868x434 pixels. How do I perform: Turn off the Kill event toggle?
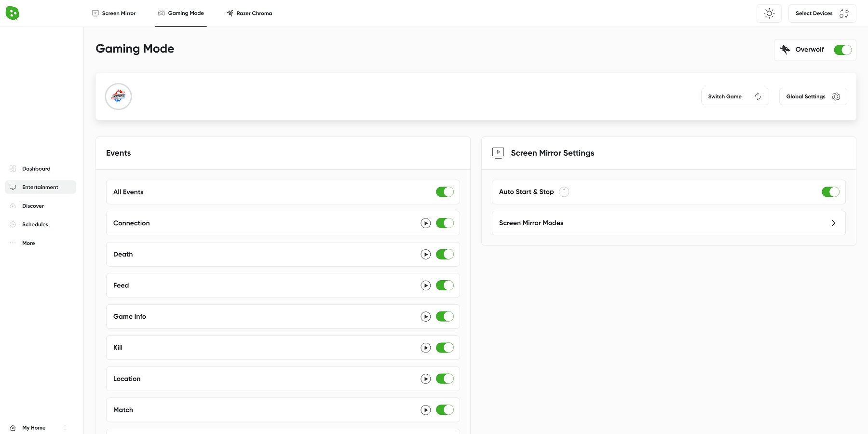pyautogui.click(x=445, y=348)
